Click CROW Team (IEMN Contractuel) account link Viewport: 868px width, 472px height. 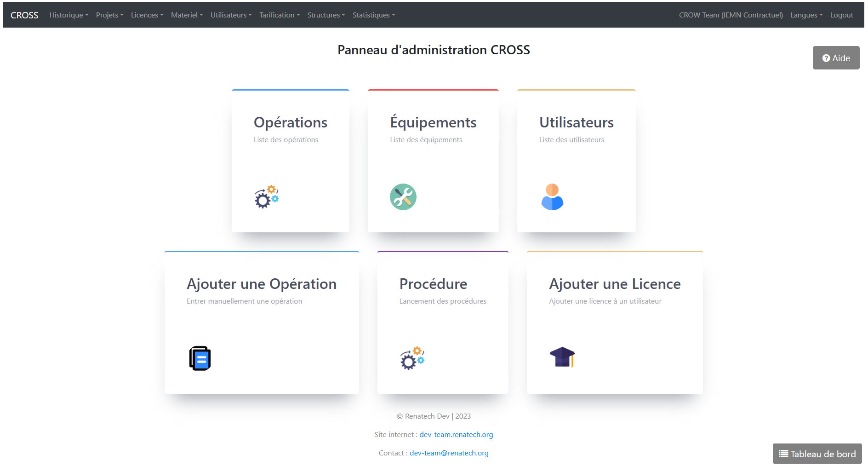pyautogui.click(x=731, y=15)
